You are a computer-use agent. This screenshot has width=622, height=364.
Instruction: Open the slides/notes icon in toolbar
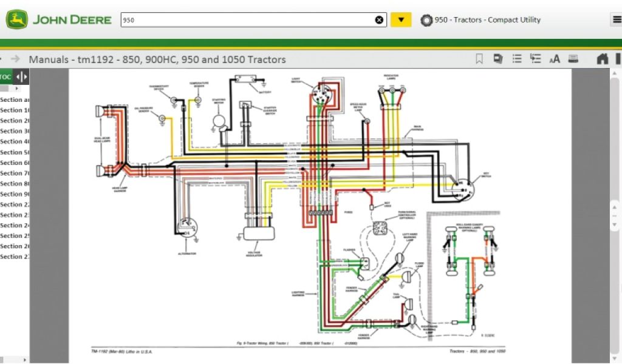pyautogui.click(x=498, y=59)
